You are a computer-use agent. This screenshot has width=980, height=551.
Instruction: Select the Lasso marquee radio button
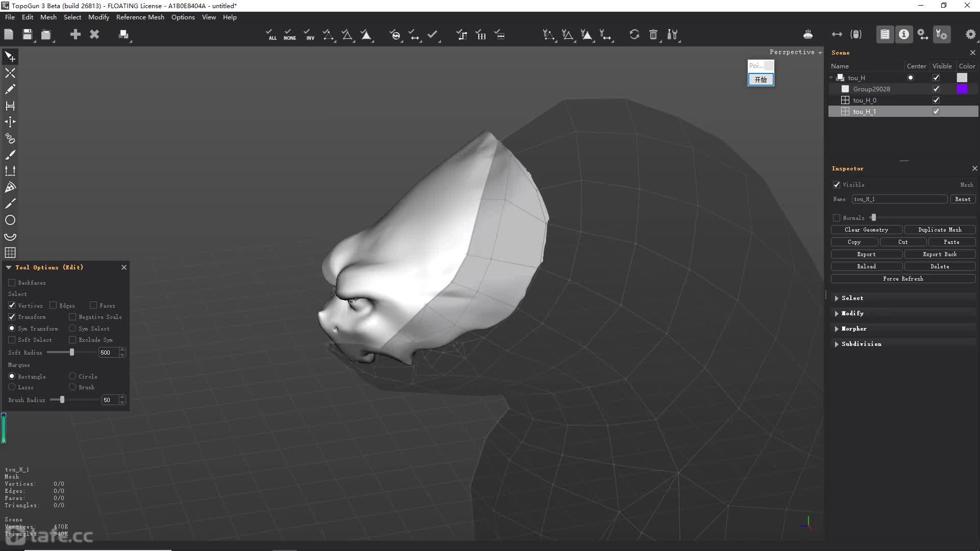12,387
